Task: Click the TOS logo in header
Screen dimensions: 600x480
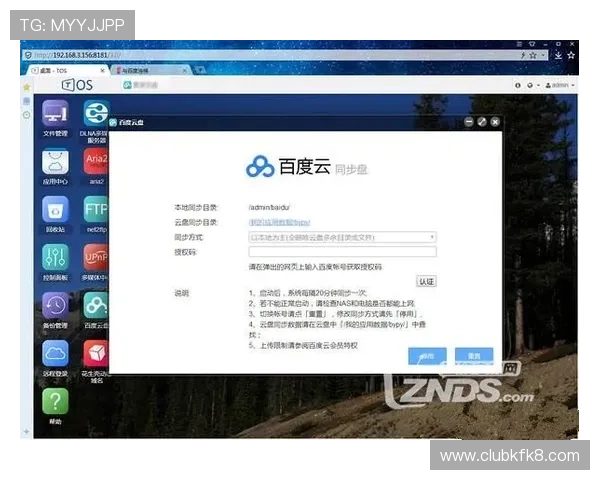Action: pos(77,85)
